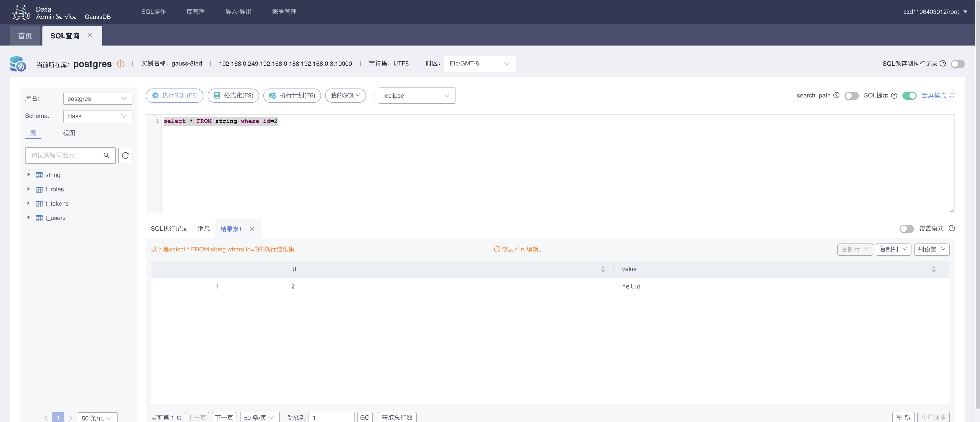Open the 时区 Etc/GMT-8 dropdown
The width and height of the screenshot is (980, 422).
pyautogui.click(x=479, y=63)
